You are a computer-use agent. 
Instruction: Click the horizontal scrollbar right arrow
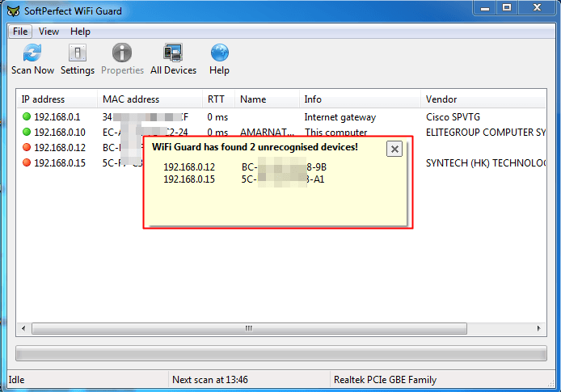coord(538,328)
